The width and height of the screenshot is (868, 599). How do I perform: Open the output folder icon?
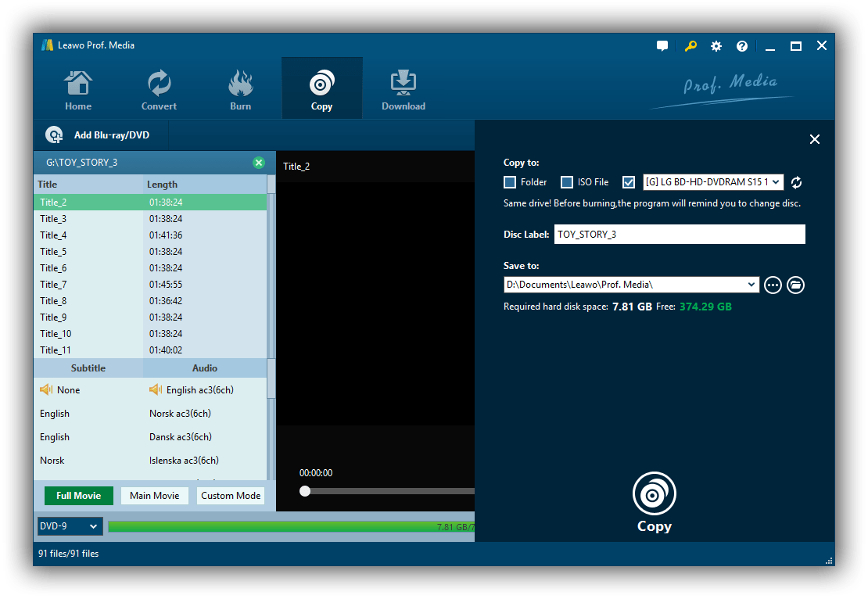pos(795,285)
